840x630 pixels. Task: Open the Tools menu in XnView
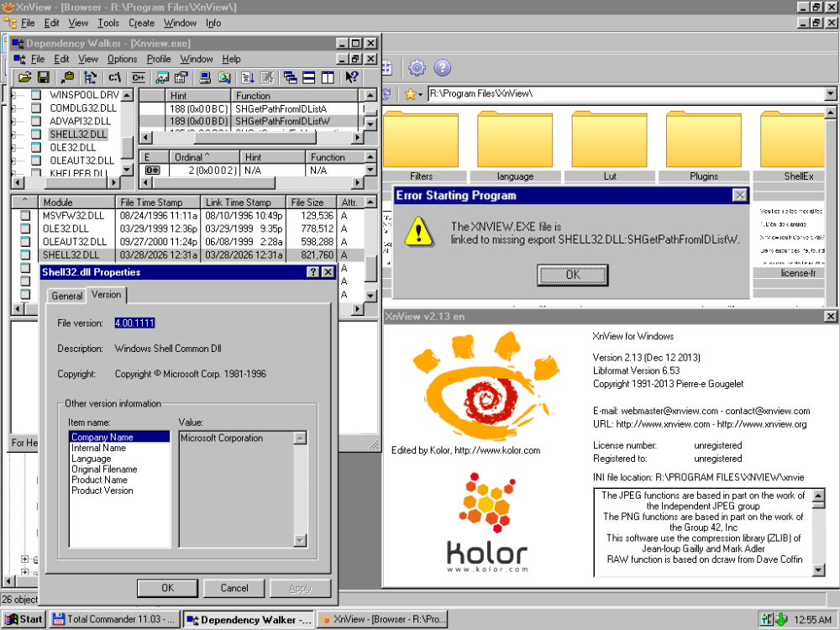pos(108,23)
